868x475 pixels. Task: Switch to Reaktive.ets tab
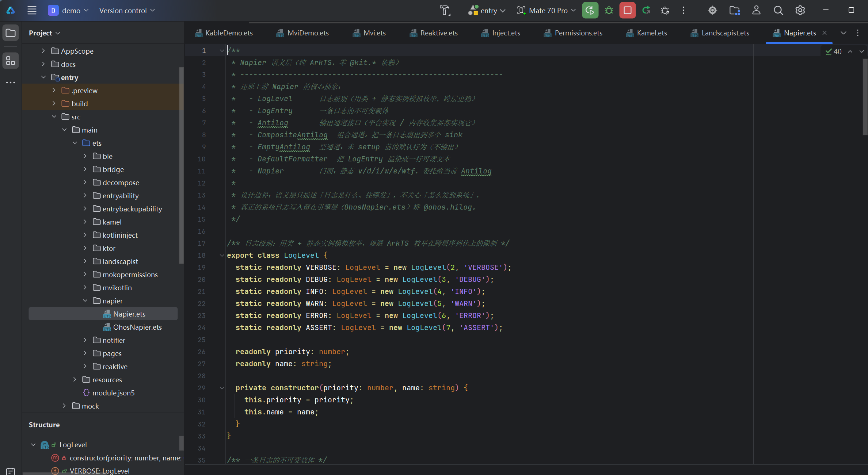coord(433,33)
